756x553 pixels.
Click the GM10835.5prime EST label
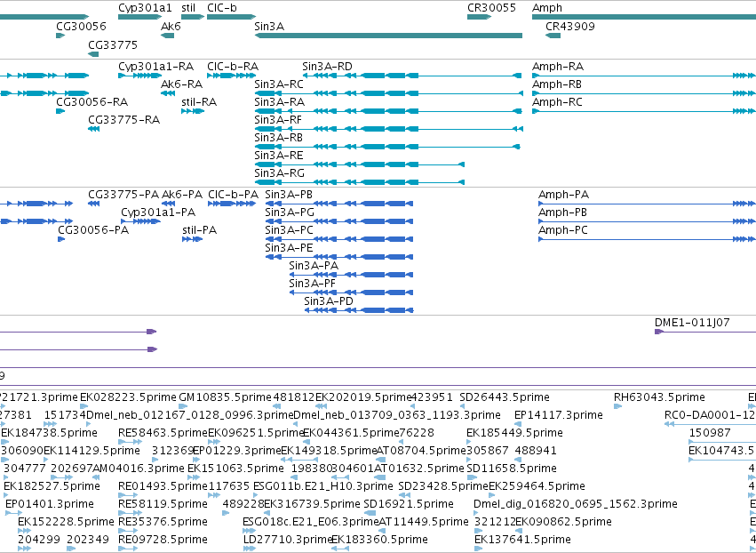pos(225,397)
